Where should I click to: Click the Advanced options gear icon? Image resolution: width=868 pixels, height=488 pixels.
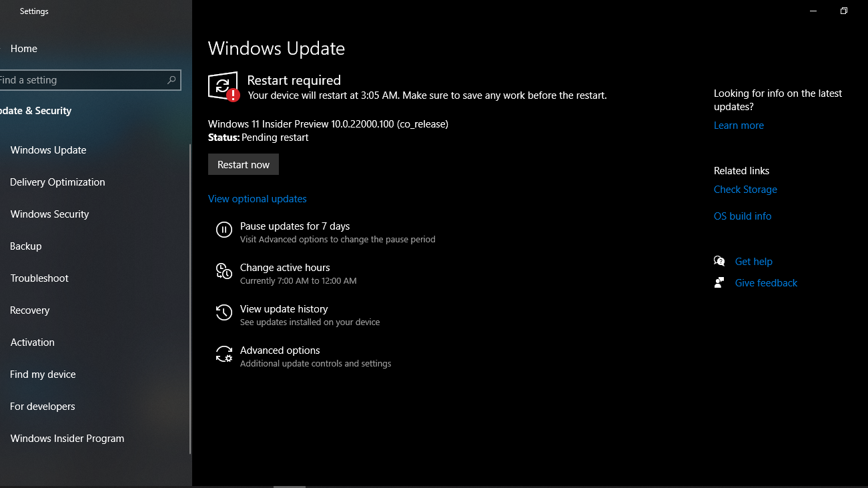[224, 354]
